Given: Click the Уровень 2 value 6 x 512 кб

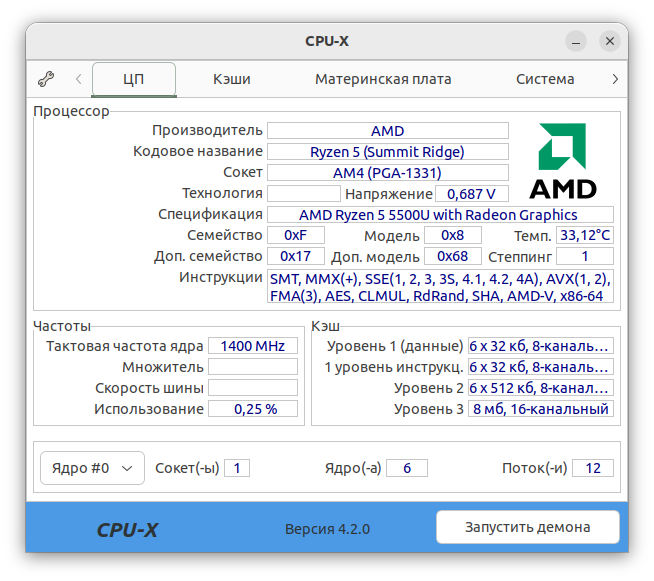Looking at the screenshot, I should [x=541, y=388].
